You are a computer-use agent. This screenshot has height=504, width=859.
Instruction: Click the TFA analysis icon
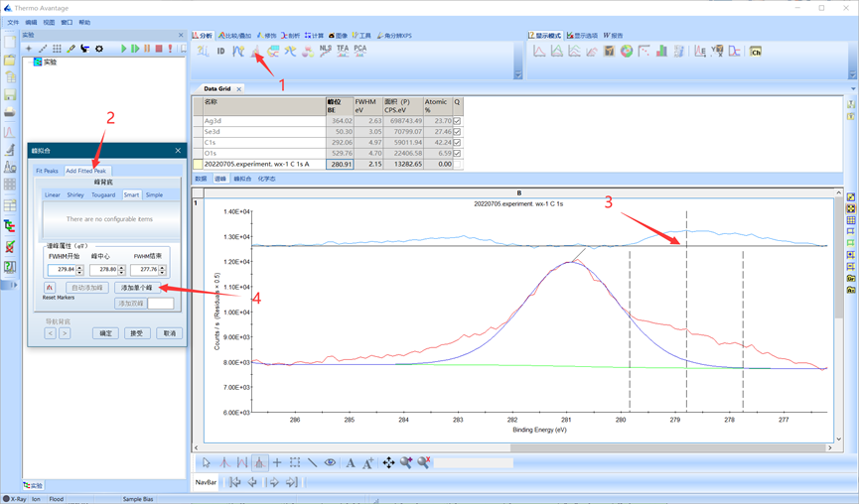tap(343, 50)
